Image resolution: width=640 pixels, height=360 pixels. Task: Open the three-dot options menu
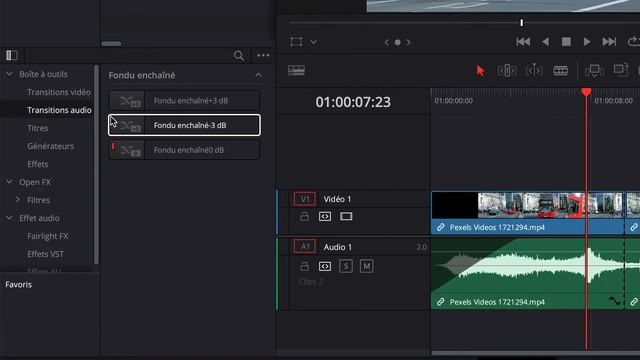(x=263, y=55)
